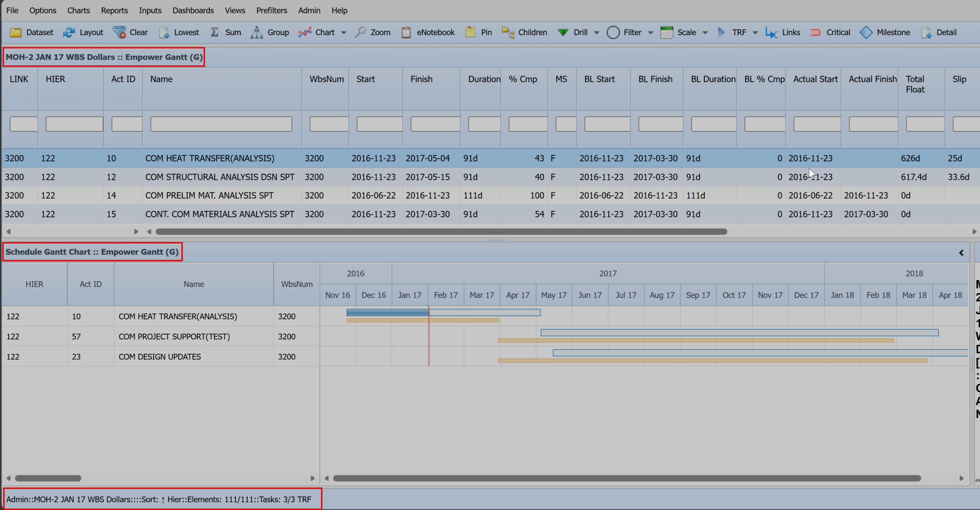
Task: Click the Detail button
Action: 939,32
